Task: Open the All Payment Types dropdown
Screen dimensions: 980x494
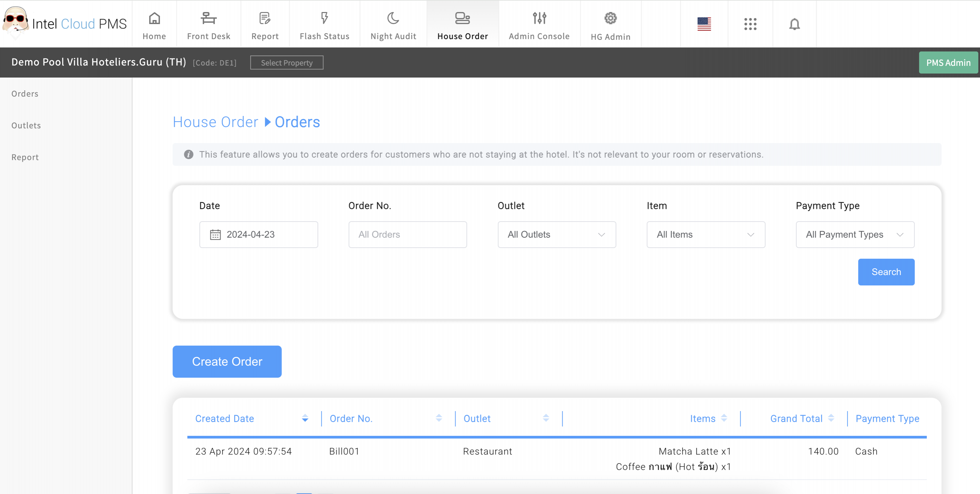Action: (855, 235)
